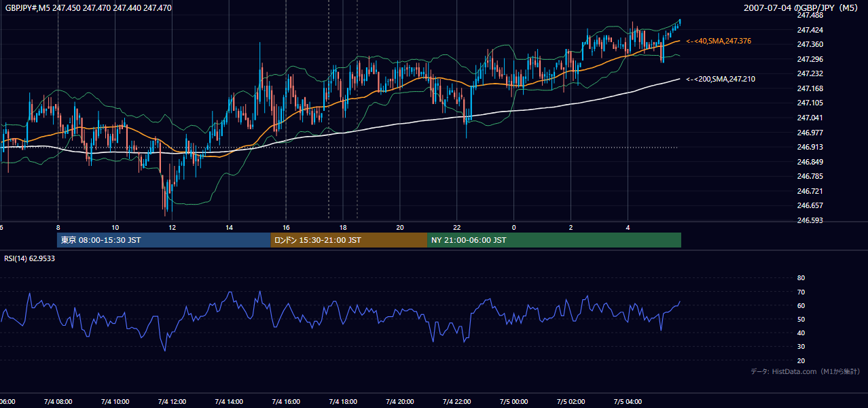Select the 200 SMA label 247.210
Image resolution: width=868 pixels, height=408 pixels.
tap(721, 79)
